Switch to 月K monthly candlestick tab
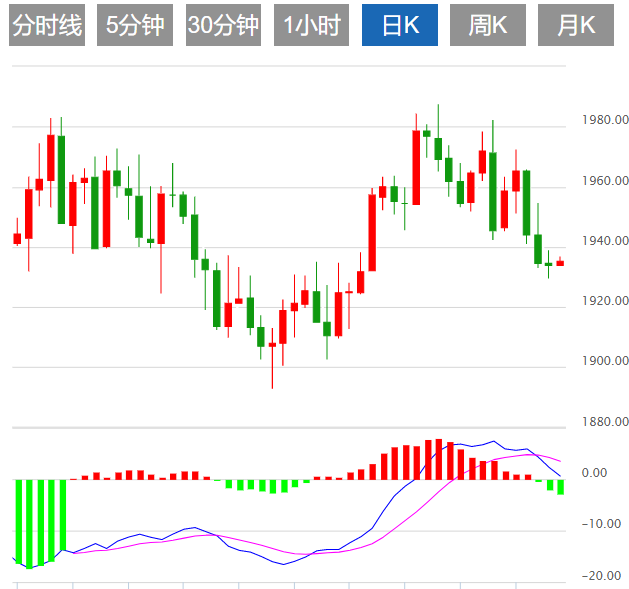 pos(576,25)
